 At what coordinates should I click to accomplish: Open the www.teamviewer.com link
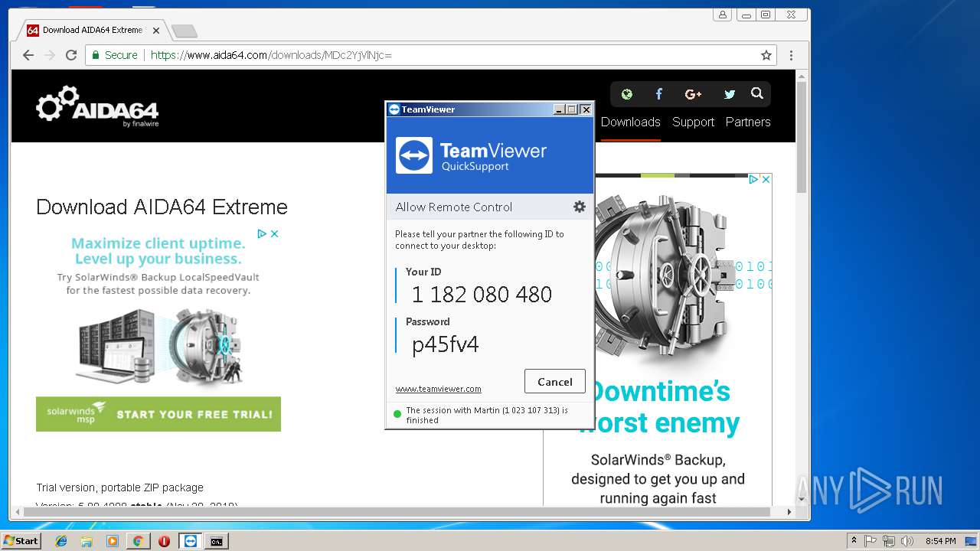point(438,389)
